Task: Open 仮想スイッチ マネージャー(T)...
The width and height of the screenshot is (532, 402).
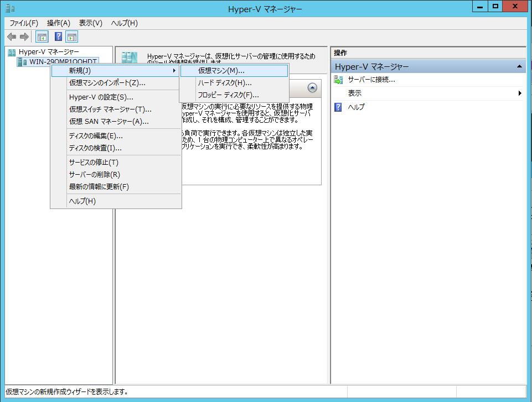Action: tap(116, 109)
